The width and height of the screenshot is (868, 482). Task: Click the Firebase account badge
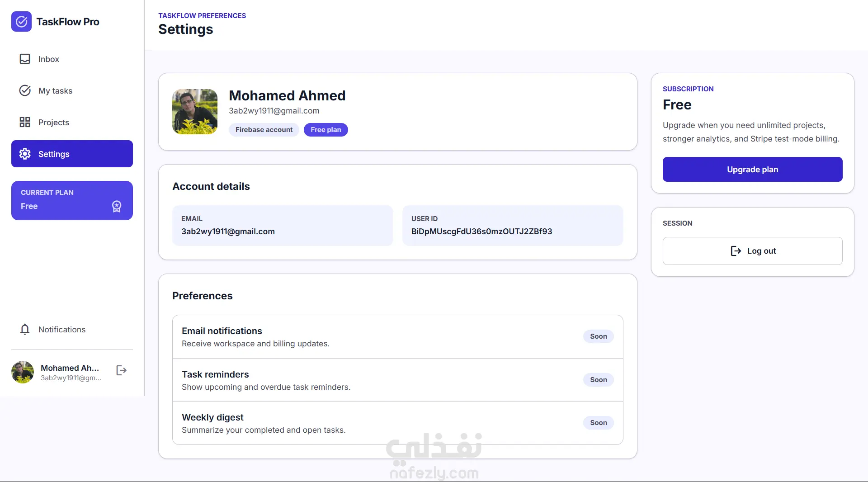(x=264, y=130)
